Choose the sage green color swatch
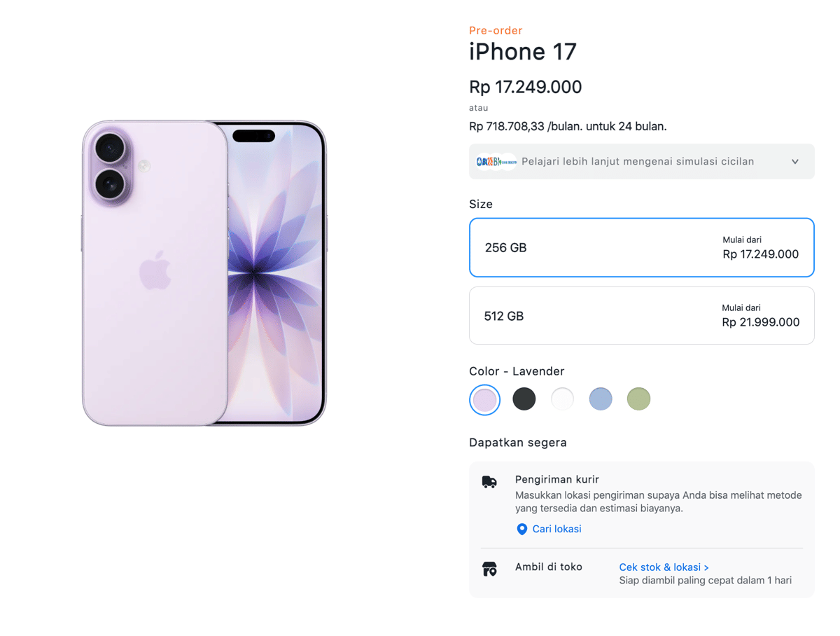 (x=638, y=399)
